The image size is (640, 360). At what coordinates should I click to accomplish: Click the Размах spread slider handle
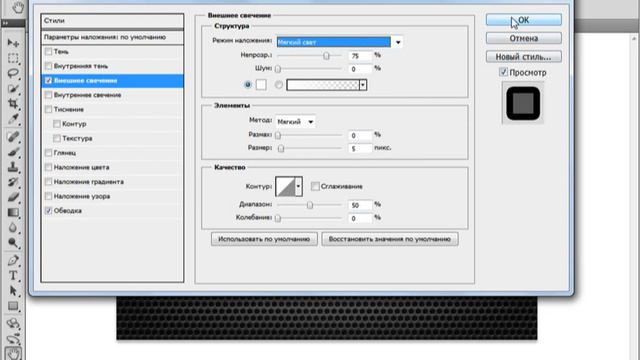coord(278,135)
